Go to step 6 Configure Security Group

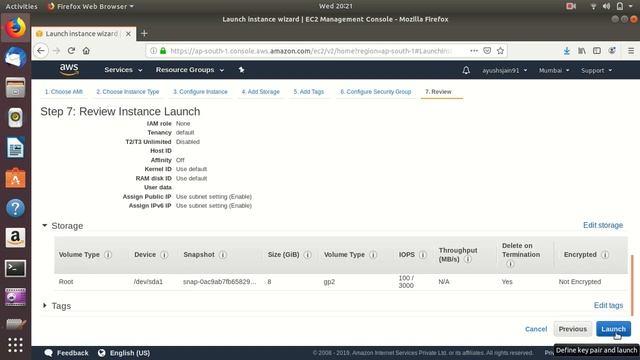click(x=376, y=92)
